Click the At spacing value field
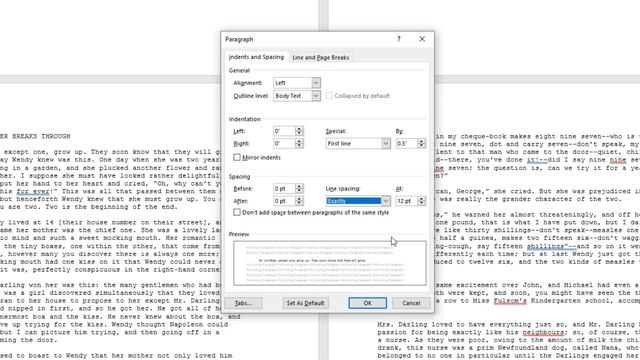The image size is (640, 360). (x=406, y=201)
